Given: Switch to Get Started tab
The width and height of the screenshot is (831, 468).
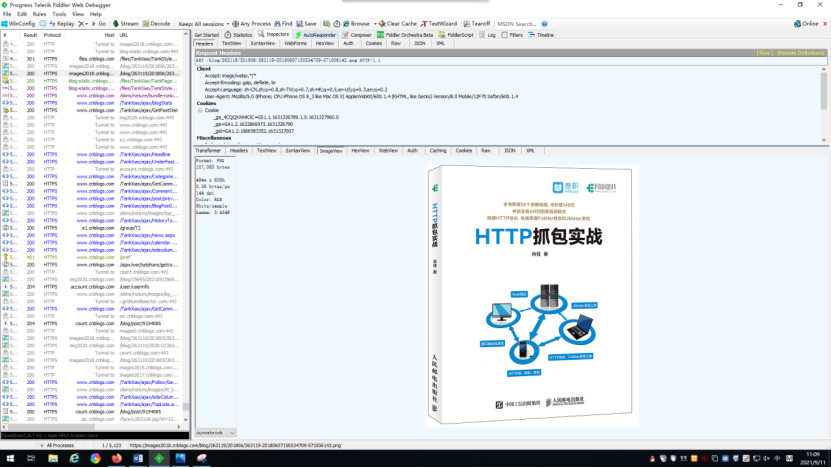Looking at the screenshot, I should pos(207,35).
